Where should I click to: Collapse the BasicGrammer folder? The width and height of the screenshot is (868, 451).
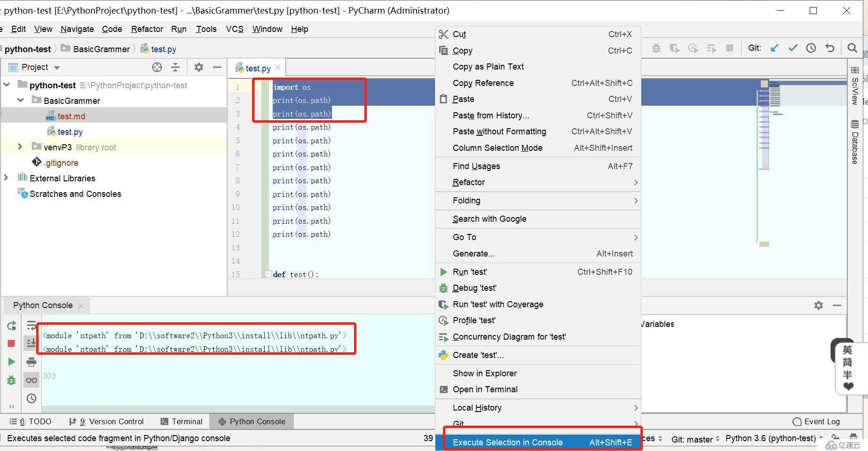point(21,100)
